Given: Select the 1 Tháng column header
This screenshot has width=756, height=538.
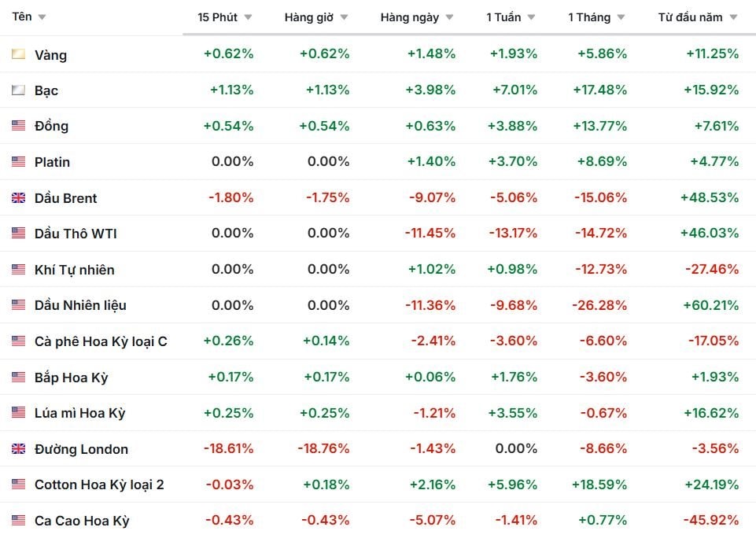Looking at the screenshot, I should pos(588,17).
